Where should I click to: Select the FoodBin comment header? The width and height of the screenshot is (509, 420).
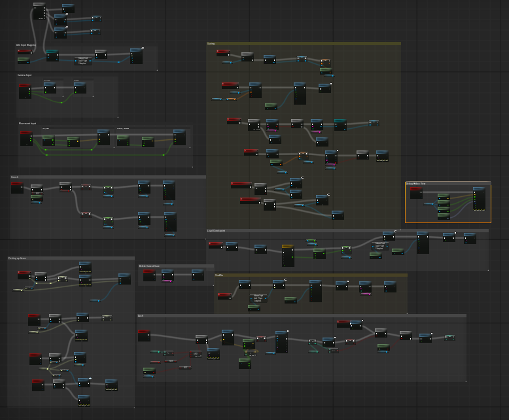point(311,275)
